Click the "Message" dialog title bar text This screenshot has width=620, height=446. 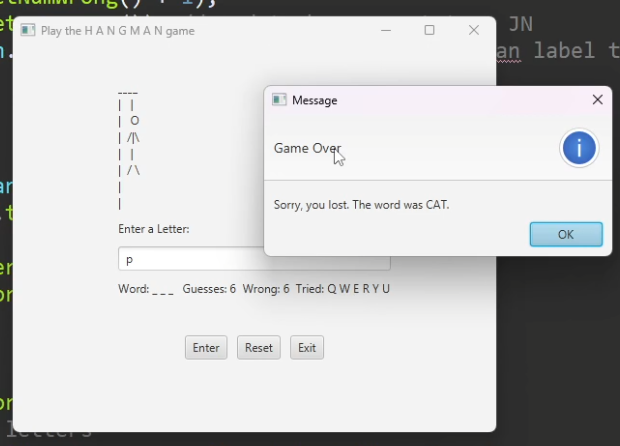pos(314,100)
